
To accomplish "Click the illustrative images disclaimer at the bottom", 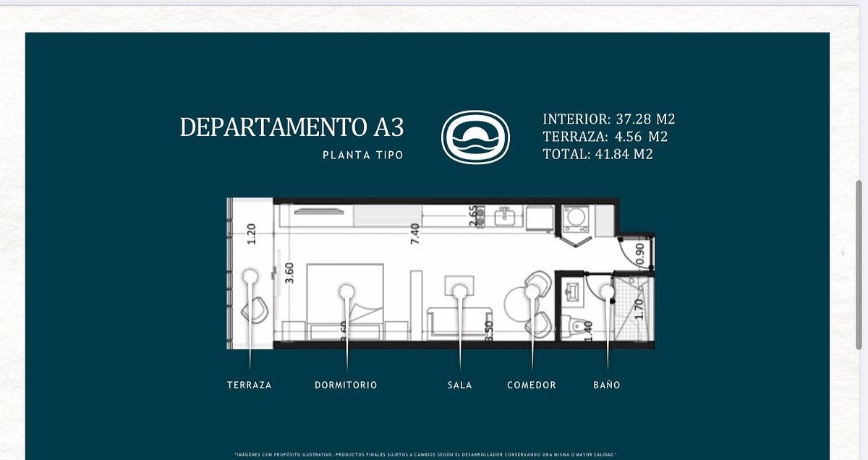I will [x=427, y=455].
